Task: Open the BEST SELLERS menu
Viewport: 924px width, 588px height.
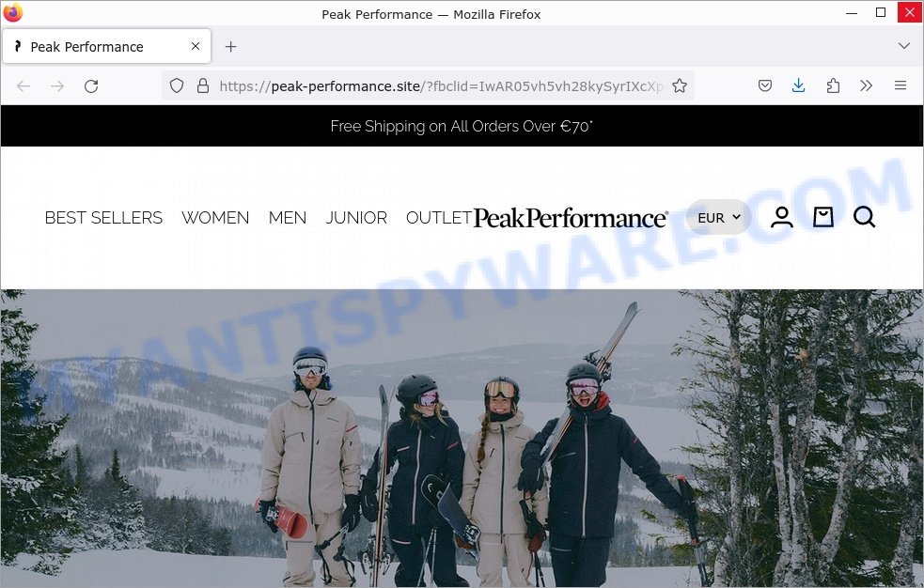Action: 103,218
